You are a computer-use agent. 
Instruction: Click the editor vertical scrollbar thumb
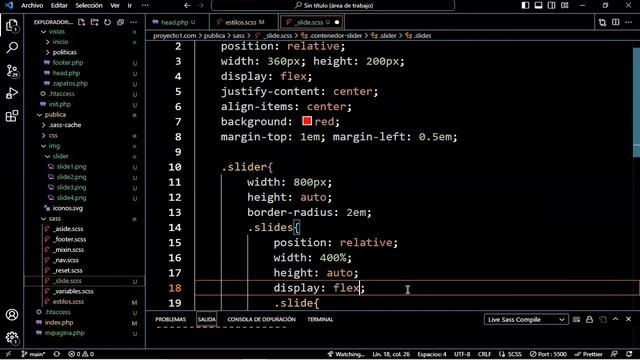pyautogui.click(x=636, y=102)
